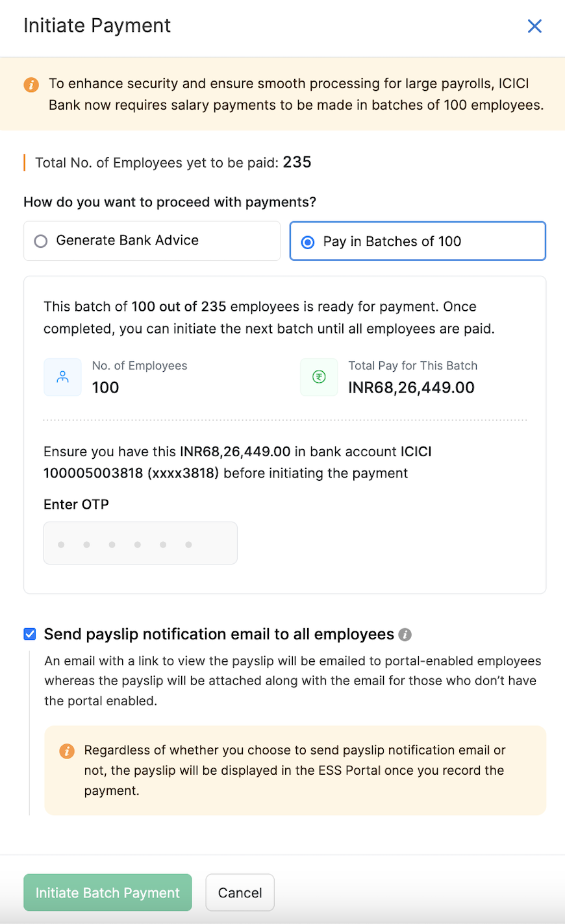Click the blue X close icon
The height and width of the screenshot is (924, 565).
point(534,26)
